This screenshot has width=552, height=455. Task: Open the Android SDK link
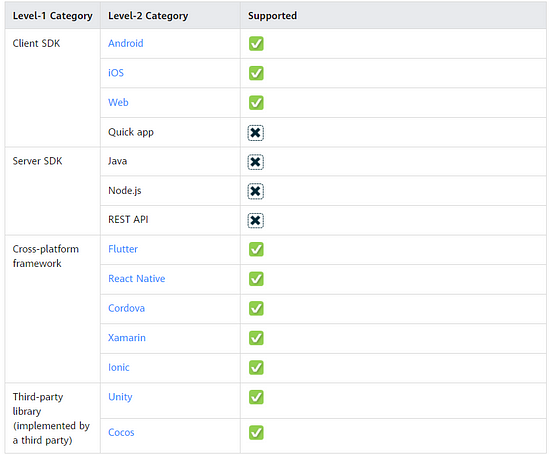coord(125,43)
